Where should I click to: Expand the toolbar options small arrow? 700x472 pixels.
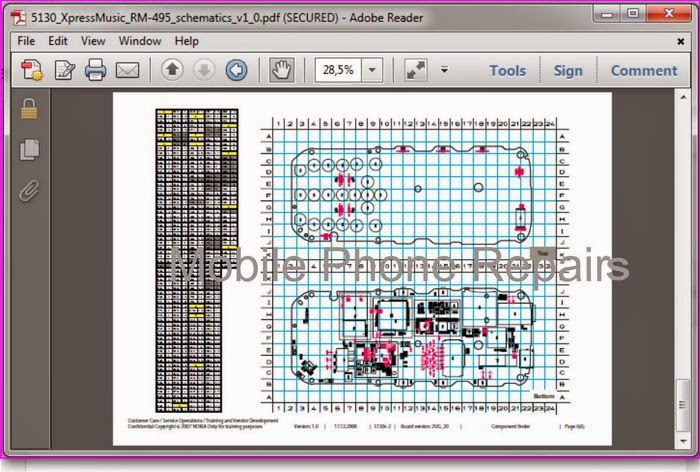[x=444, y=70]
